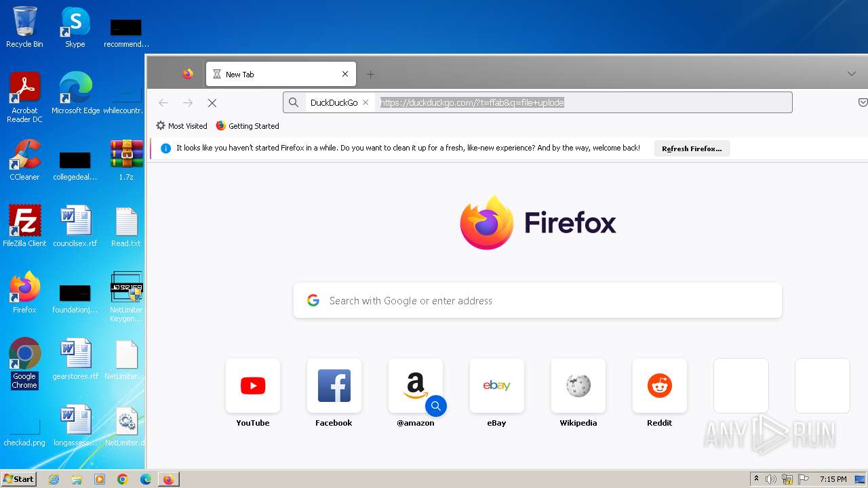The image size is (868, 488).
Task: Click the greyed-out Back arrow
Action: click(163, 102)
